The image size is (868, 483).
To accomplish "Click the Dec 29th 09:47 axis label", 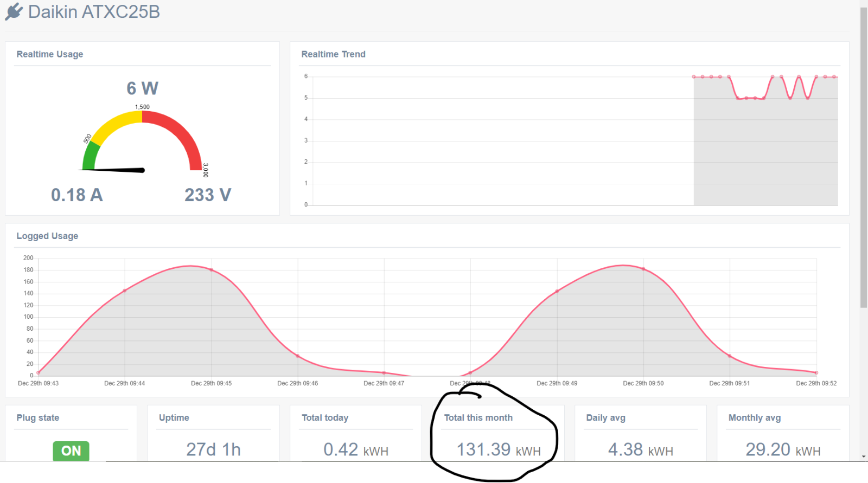I will coord(384,383).
